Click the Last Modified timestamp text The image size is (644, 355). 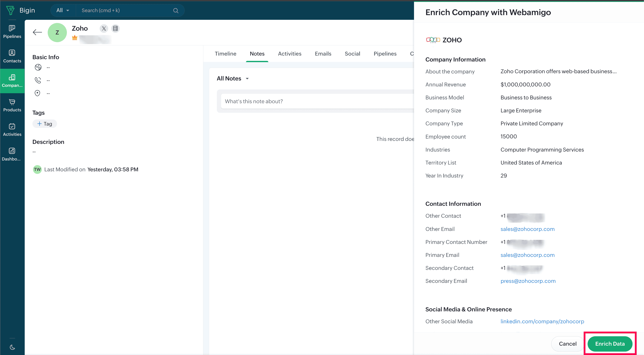(x=113, y=169)
